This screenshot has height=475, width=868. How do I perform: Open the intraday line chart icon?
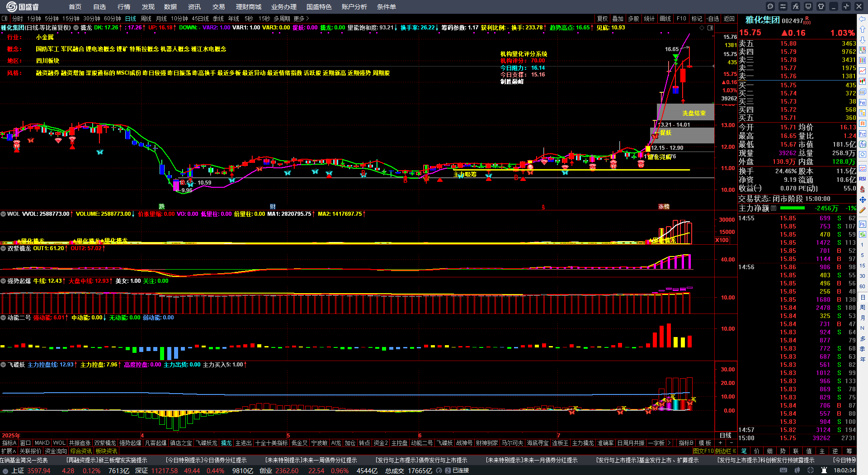pos(863,71)
